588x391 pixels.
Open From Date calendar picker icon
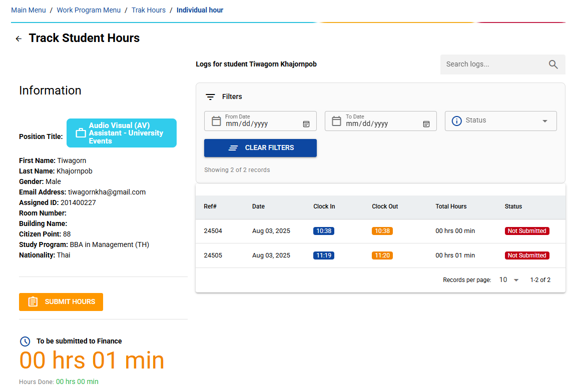tap(306, 124)
